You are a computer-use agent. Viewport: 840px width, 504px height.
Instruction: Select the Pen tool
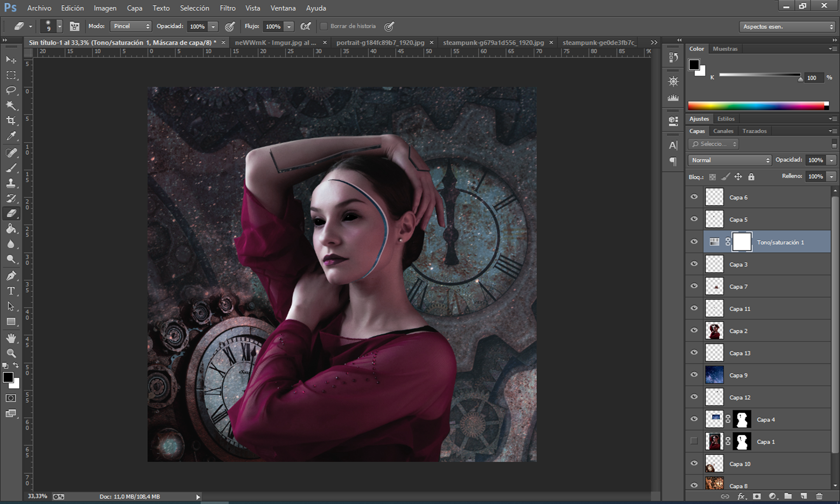(x=11, y=276)
